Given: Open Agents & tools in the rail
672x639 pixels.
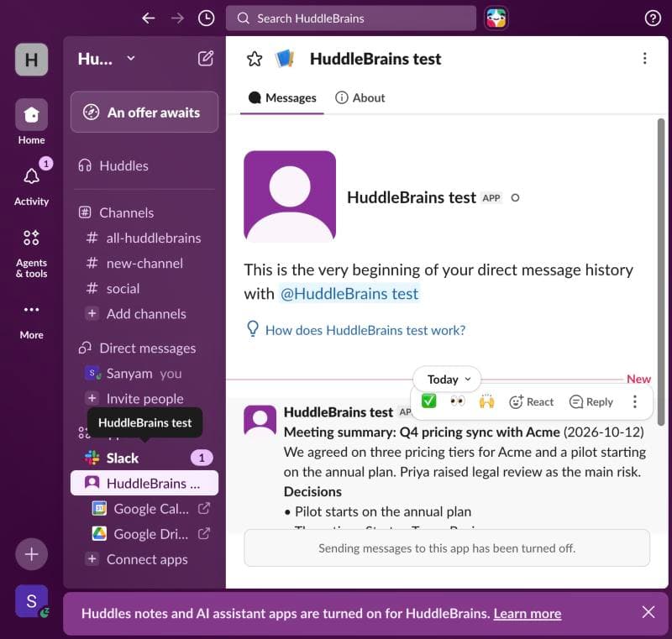Looking at the screenshot, I should [x=31, y=254].
